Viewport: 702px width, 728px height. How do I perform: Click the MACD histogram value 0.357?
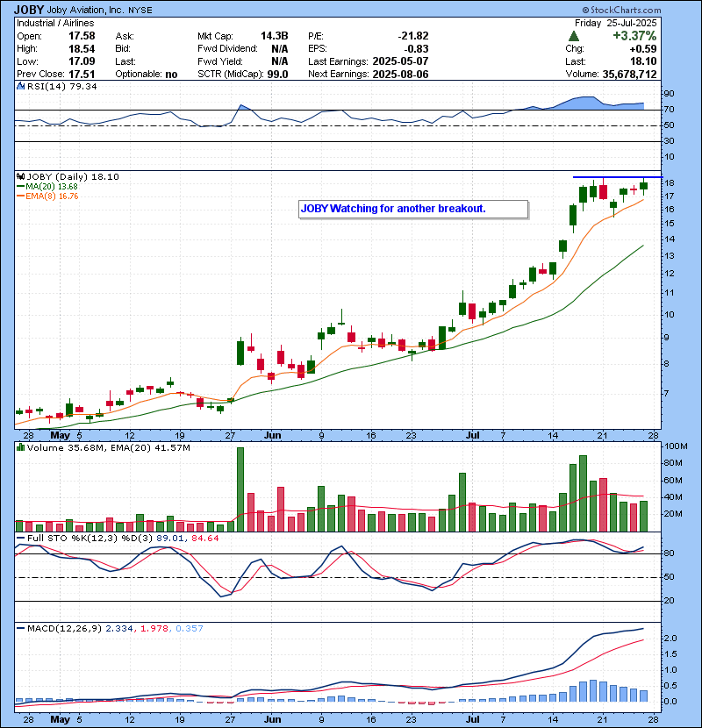pos(189,628)
